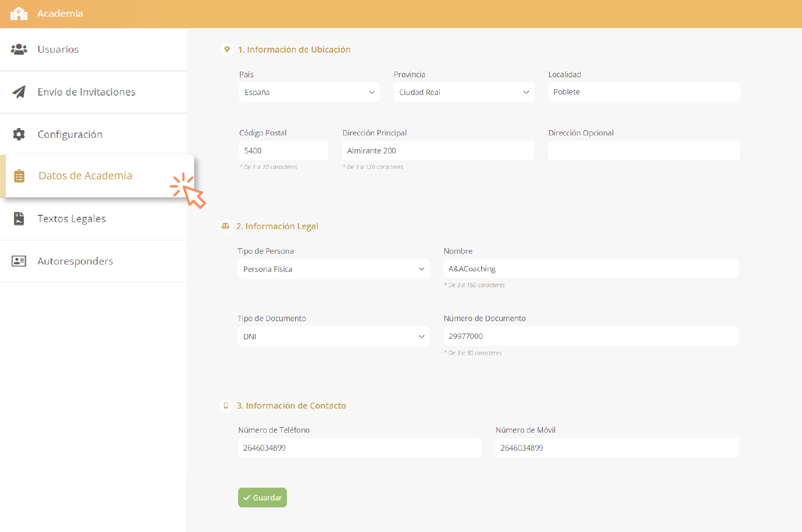The width and height of the screenshot is (802, 532).
Task: Click the 'De 1 a 120 caracteres' hint
Action: pos(373,167)
